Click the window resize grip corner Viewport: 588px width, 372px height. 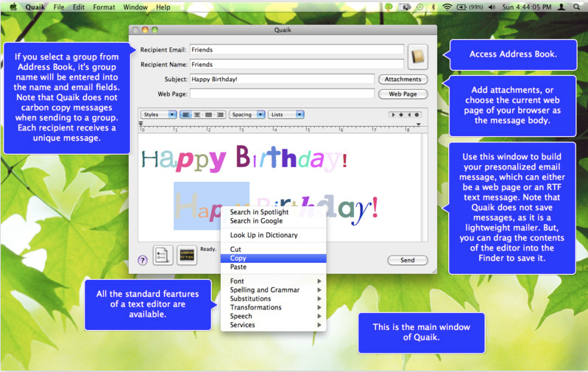[x=434, y=270]
